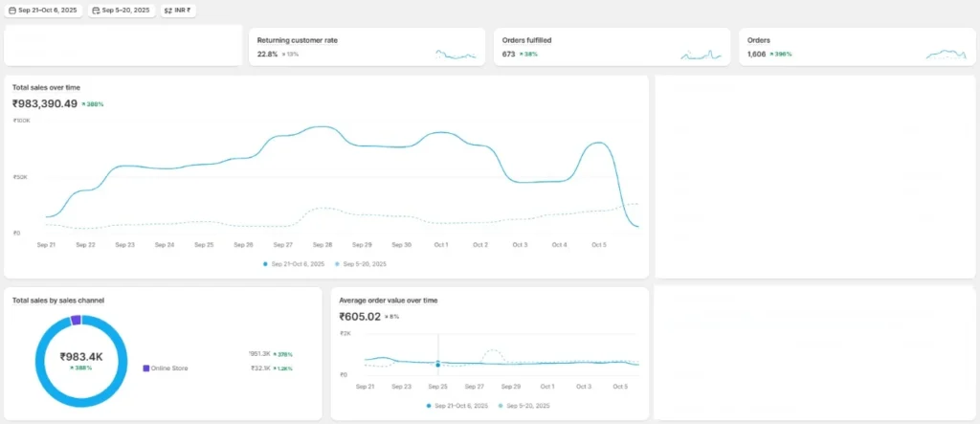This screenshot has width=980, height=424.
Task: Click the Orders fulfilled card title
Action: (x=526, y=40)
